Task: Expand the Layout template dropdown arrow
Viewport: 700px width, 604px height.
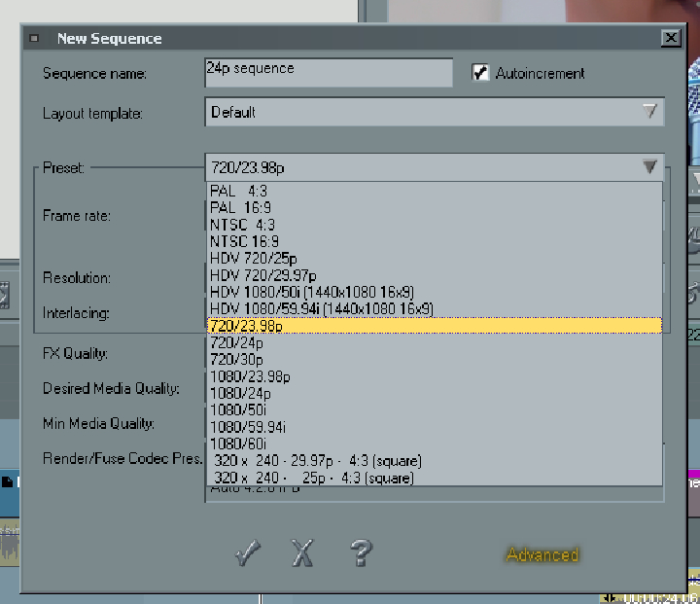Action: click(x=650, y=112)
